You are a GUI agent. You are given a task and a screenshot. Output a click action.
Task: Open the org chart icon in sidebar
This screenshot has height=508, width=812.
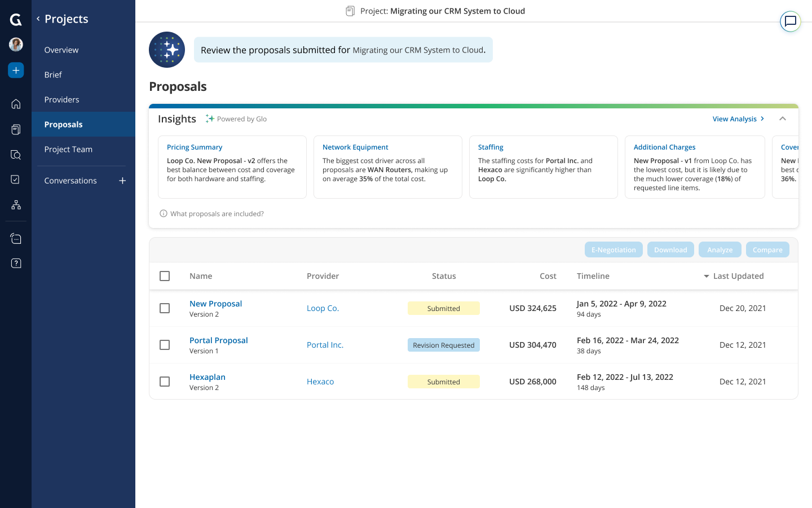pyautogui.click(x=15, y=204)
